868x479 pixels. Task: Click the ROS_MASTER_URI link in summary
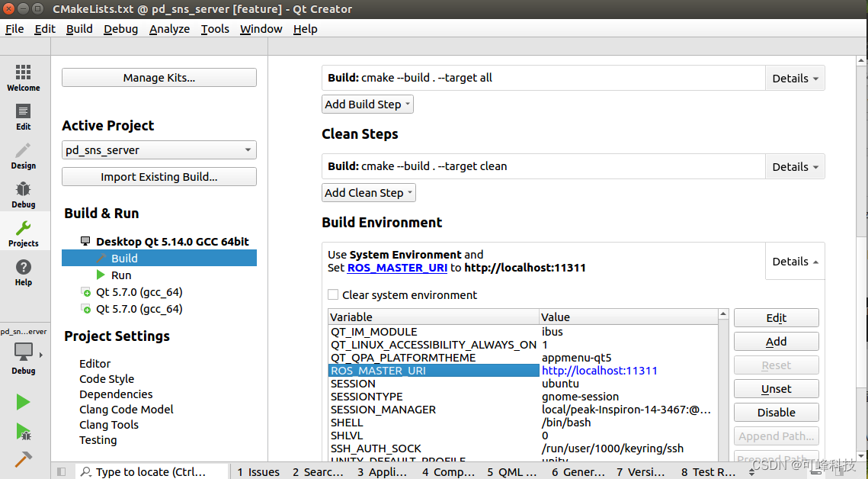[397, 268]
